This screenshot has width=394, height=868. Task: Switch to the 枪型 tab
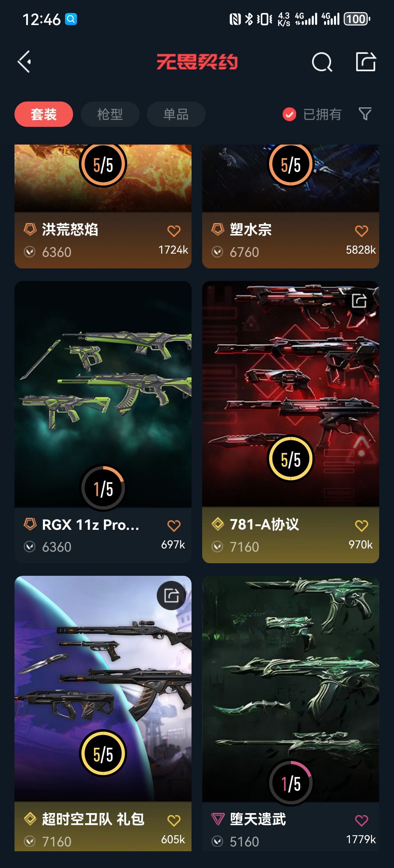click(x=110, y=114)
